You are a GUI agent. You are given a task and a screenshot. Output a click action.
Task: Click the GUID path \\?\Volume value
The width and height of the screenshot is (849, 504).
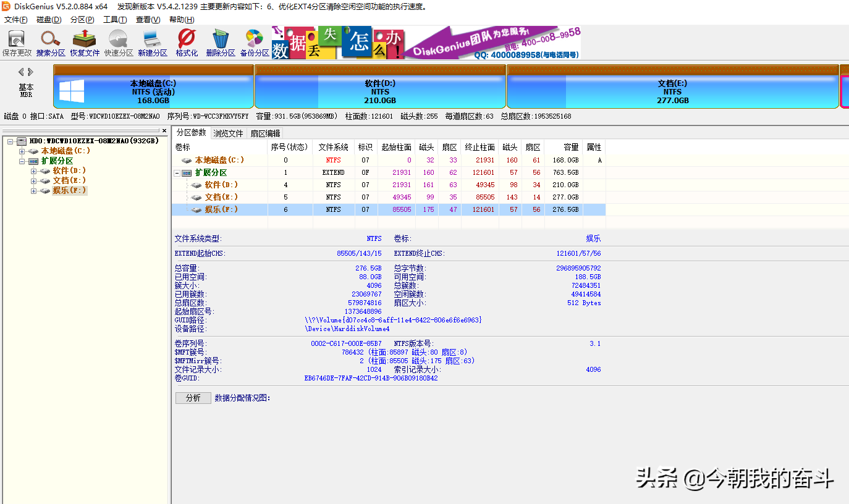[x=394, y=320]
